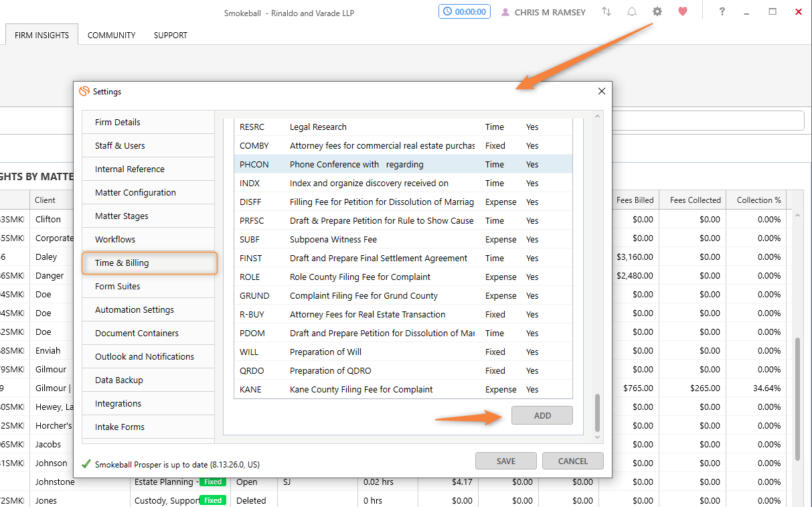This screenshot has width=812, height=507.
Task: Click the ADD button
Action: point(542,415)
